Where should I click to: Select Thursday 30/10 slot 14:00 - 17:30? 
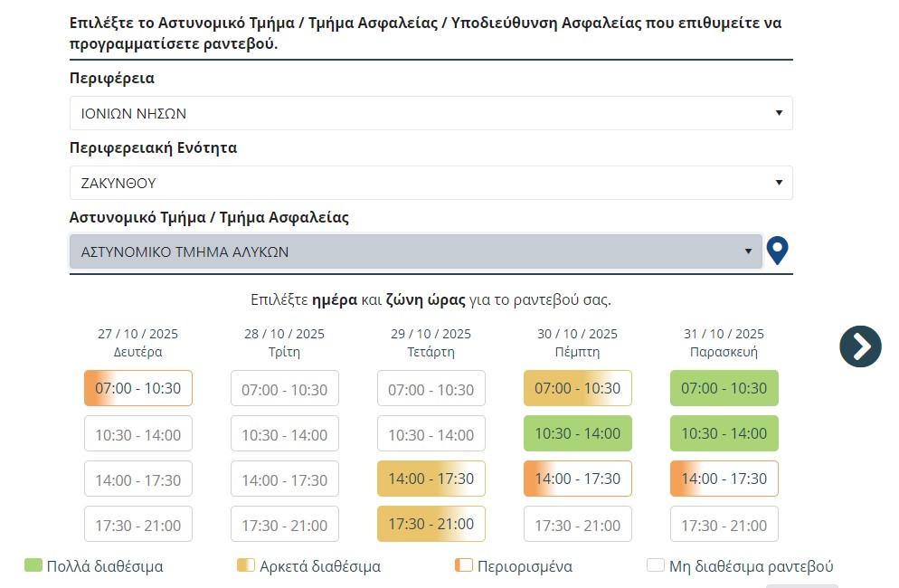pos(578,479)
